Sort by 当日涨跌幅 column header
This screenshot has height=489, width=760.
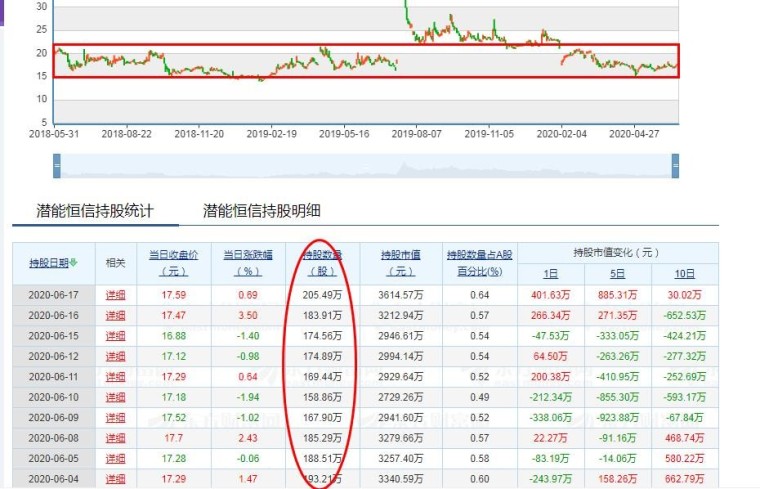click(x=248, y=263)
